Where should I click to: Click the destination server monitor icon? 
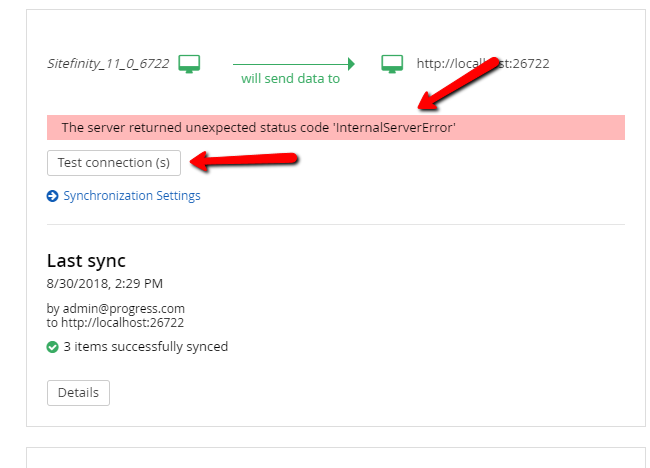click(392, 64)
